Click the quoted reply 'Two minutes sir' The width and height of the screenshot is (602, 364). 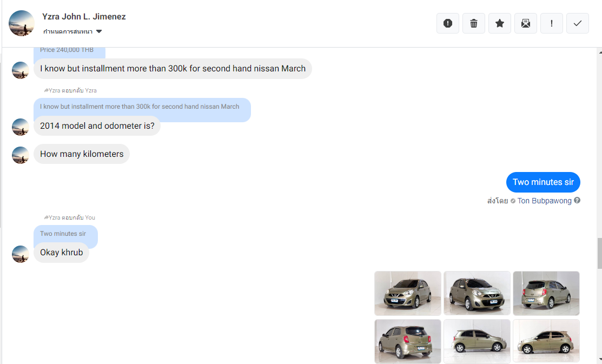point(63,234)
